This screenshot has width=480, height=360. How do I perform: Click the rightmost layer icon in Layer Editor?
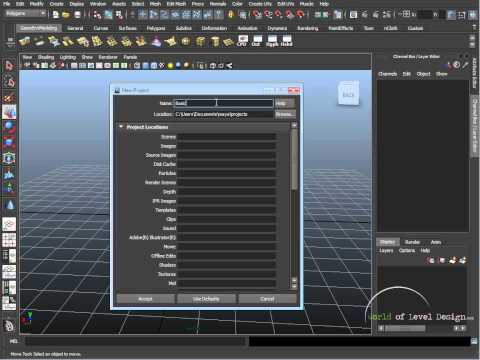(x=463, y=260)
